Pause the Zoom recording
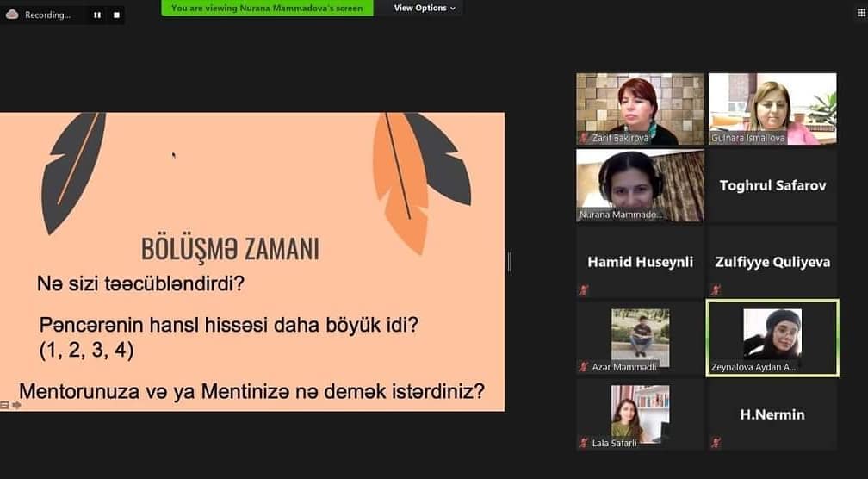 click(96, 15)
